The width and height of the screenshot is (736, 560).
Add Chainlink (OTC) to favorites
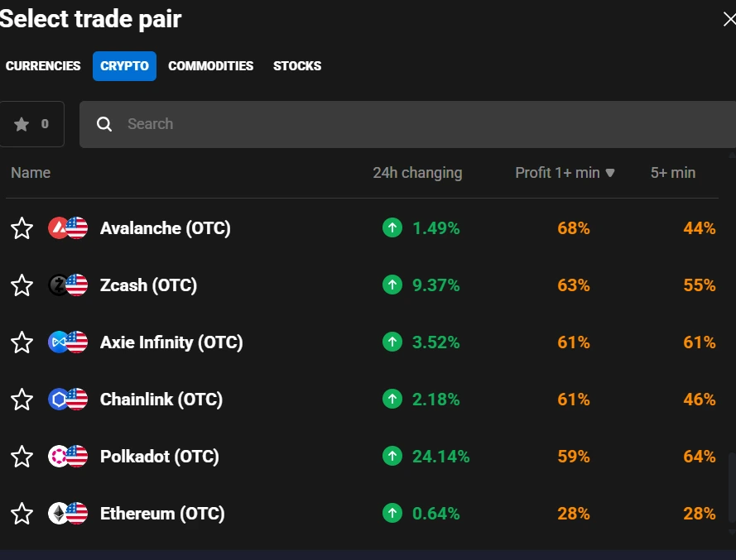pos(22,399)
